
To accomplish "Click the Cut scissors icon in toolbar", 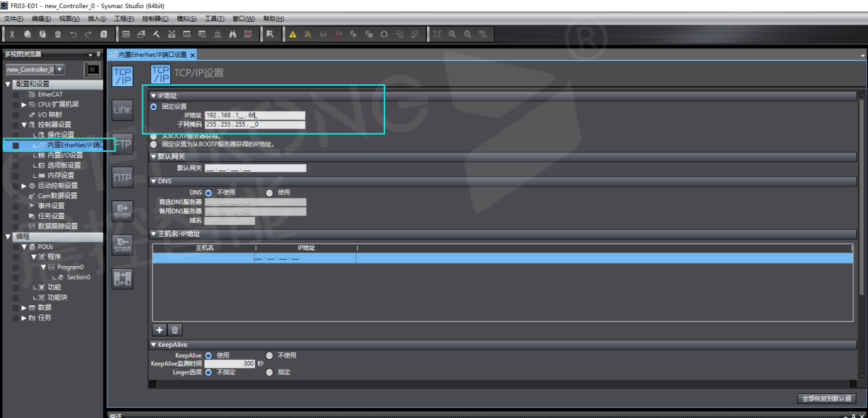I will pyautogui.click(x=12, y=34).
